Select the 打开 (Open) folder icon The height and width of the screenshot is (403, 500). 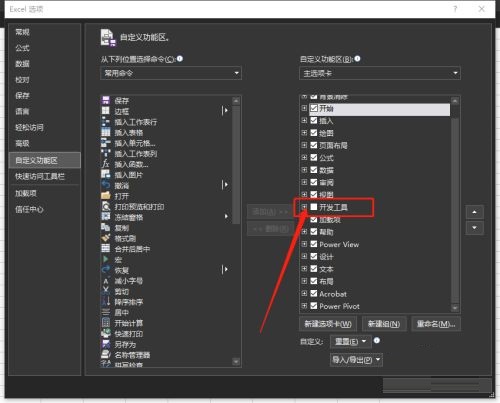coord(106,196)
